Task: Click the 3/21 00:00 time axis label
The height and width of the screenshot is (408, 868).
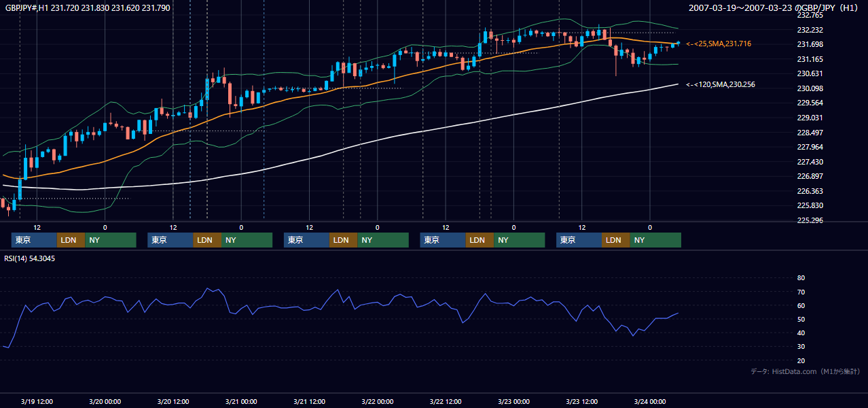Action: click(241, 401)
